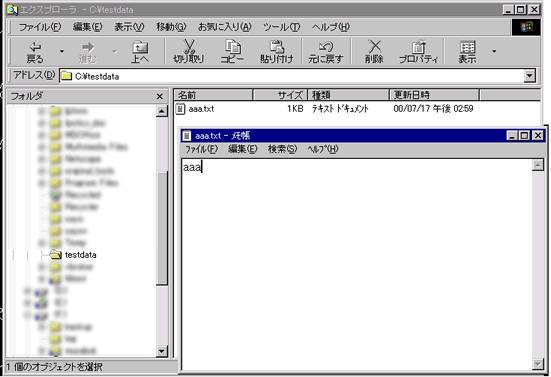Open Explorer ツール(T) menu
Viewport: 551px width, 377px height.
click(x=281, y=27)
